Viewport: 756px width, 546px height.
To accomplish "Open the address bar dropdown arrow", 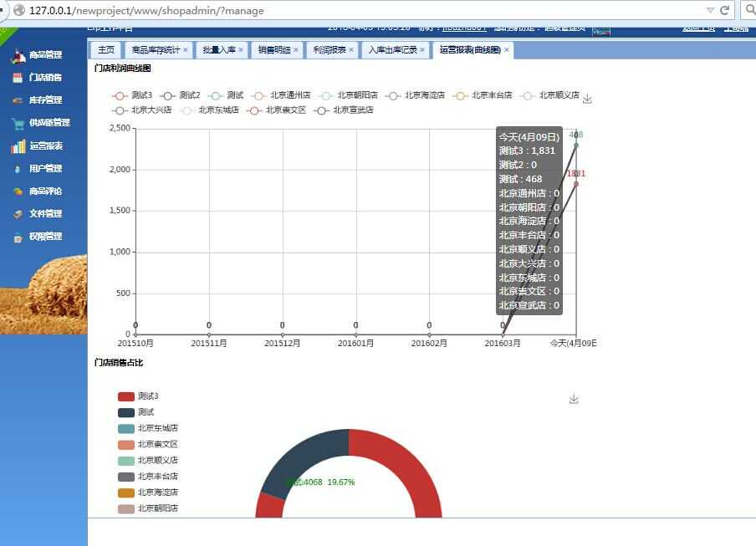I will click(710, 10).
